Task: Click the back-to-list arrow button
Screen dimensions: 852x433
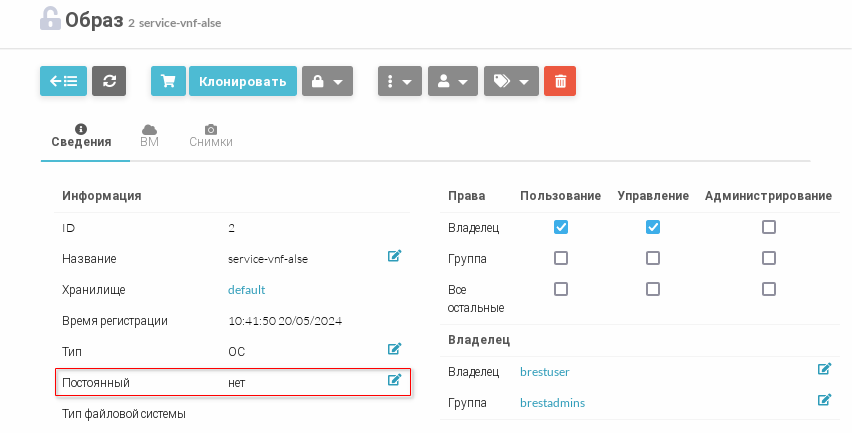Action: 63,82
